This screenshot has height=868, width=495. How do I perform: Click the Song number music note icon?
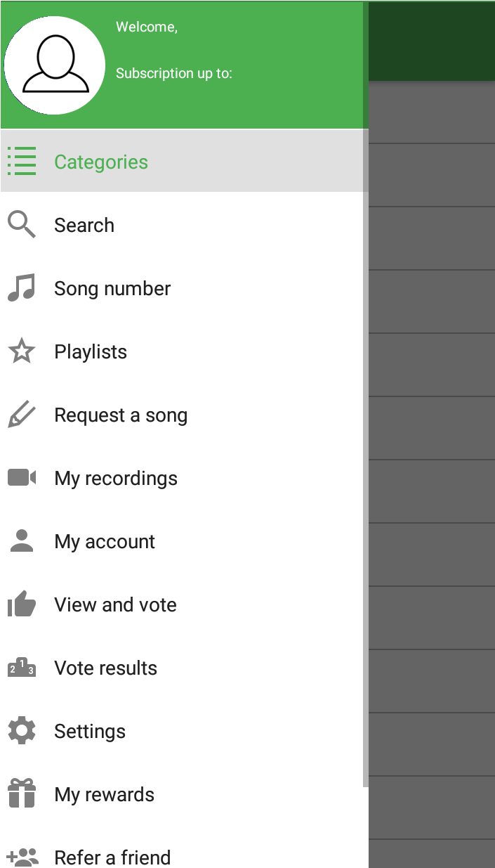click(22, 288)
